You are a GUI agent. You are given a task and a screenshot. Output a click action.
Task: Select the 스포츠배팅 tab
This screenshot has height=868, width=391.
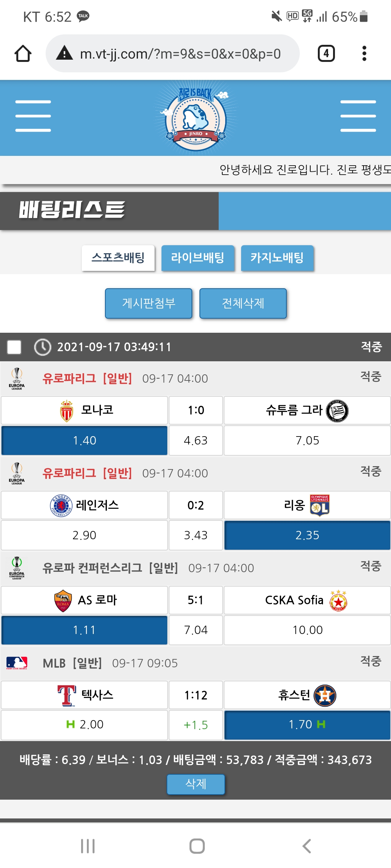118,258
